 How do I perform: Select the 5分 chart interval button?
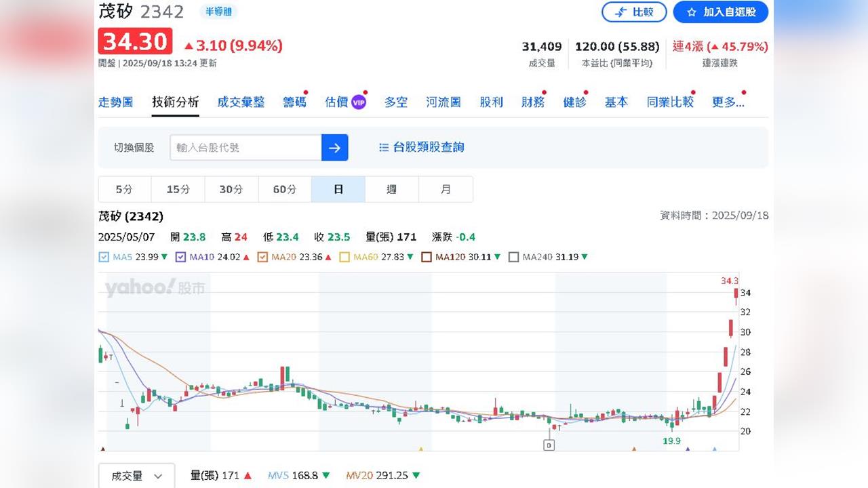[x=124, y=189]
